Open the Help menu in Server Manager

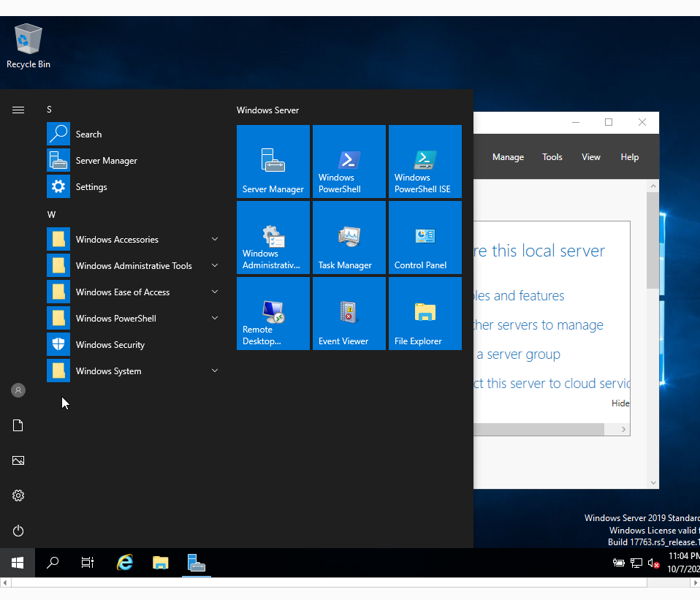click(x=629, y=157)
